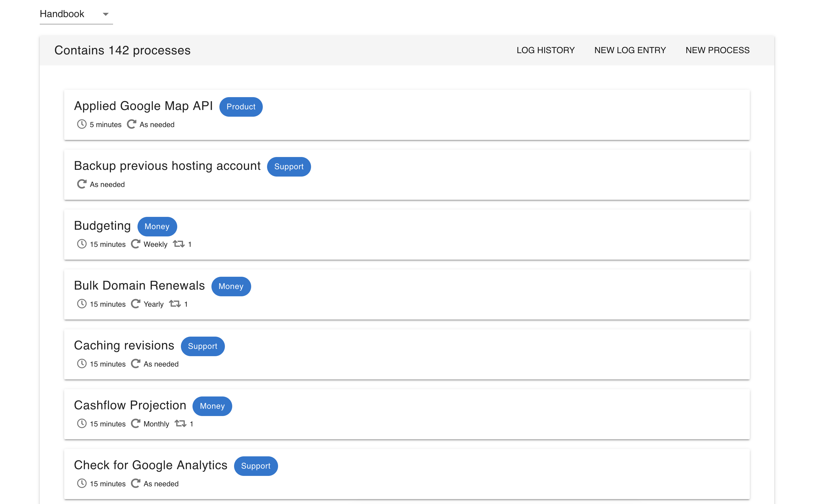Click the log count icon in Budgeting
The width and height of the screenshot is (814, 504).
[179, 244]
